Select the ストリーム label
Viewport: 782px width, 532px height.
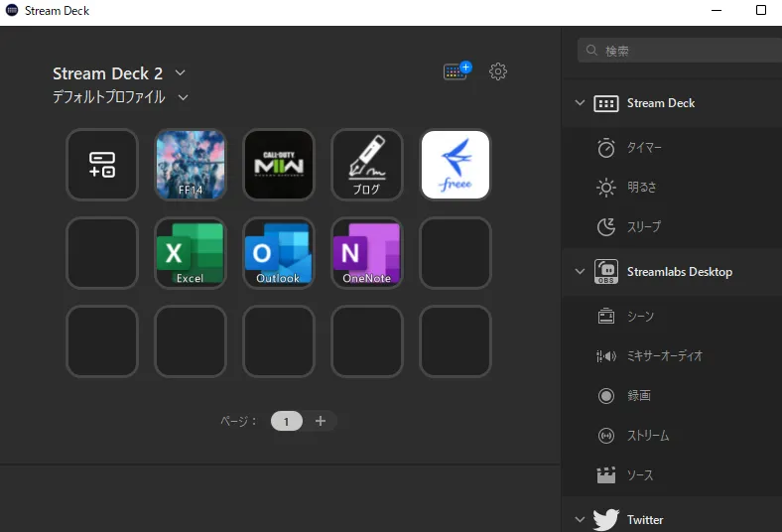pyautogui.click(x=648, y=436)
